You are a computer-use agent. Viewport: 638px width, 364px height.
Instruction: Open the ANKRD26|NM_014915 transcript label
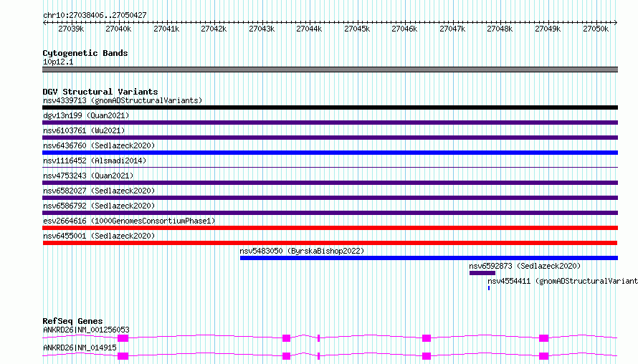pos(80,348)
